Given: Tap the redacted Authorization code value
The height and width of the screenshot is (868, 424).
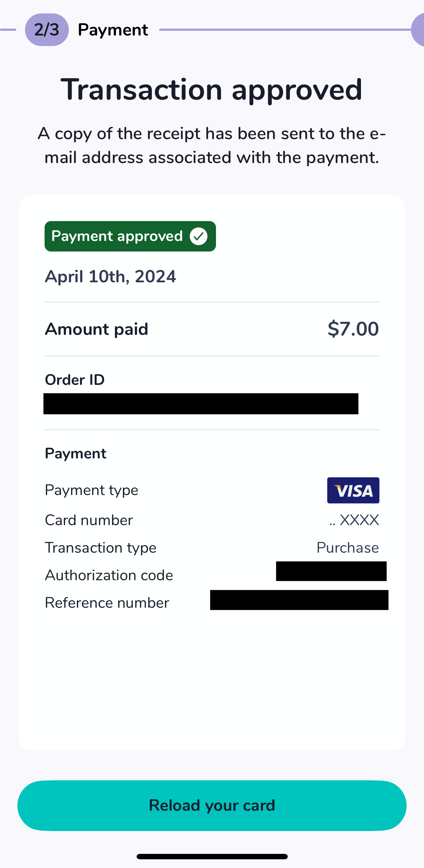Looking at the screenshot, I should [x=331, y=571].
